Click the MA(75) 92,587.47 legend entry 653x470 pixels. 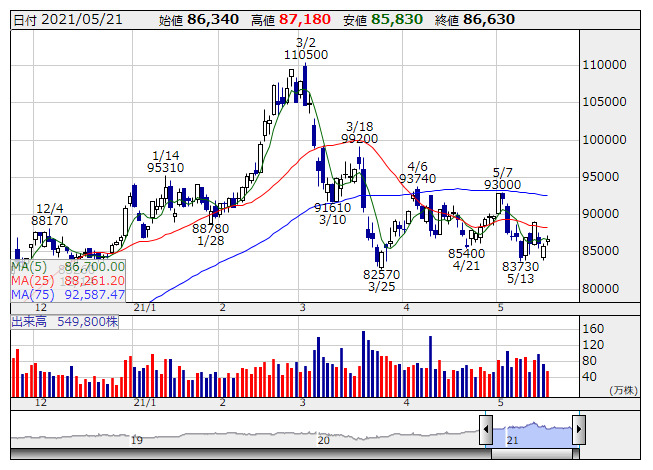coord(68,294)
